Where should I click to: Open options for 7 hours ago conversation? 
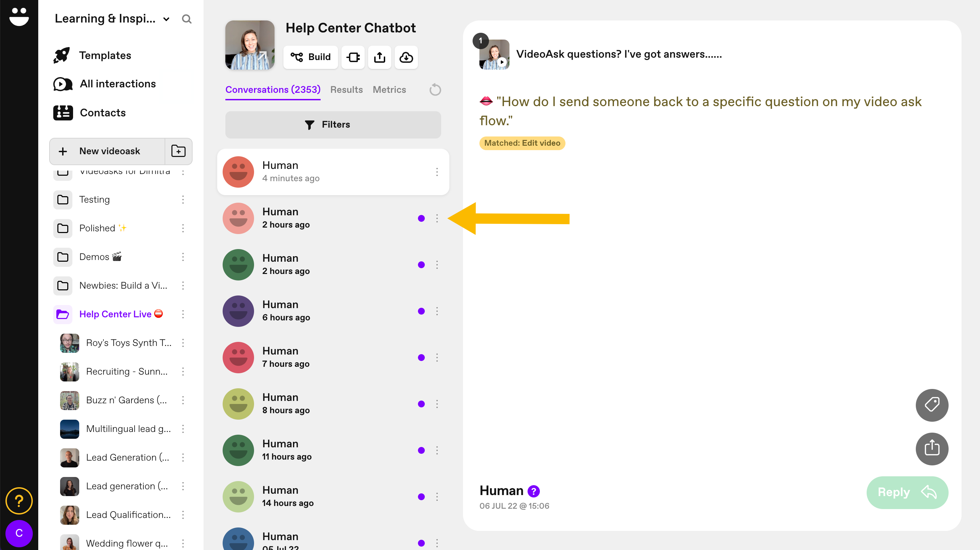[437, 357]
